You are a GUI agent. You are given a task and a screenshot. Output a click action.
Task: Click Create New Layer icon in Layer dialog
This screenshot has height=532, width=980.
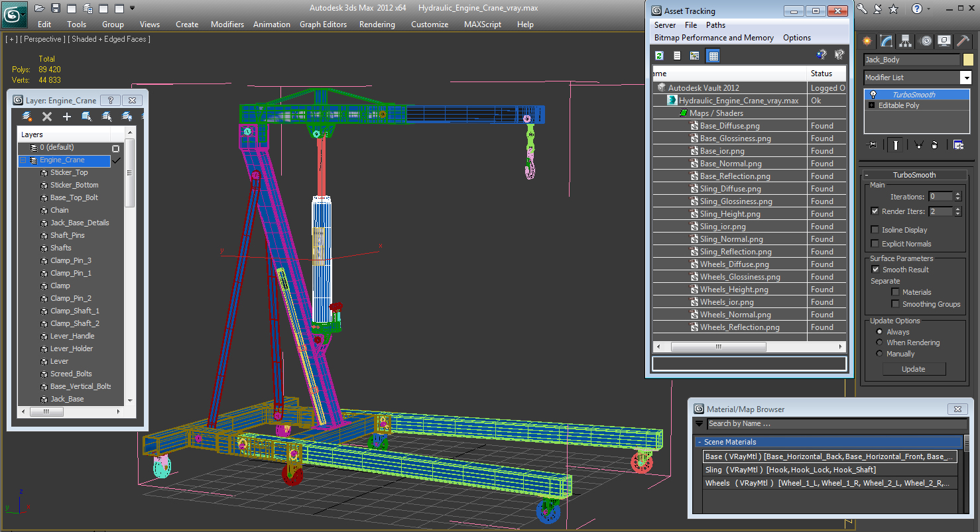pos(28,117)
